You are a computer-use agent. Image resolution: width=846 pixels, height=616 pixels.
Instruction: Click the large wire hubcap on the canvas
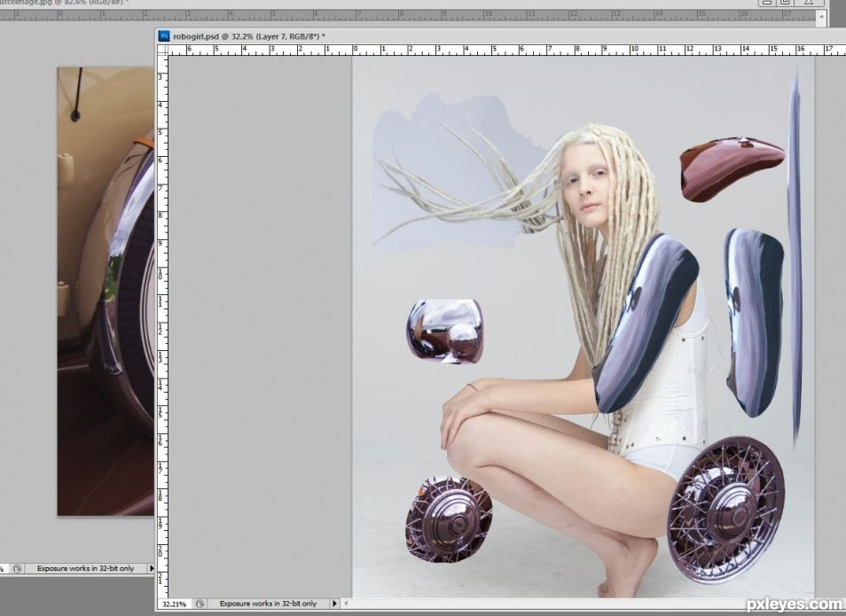click(x=725, y=510)
